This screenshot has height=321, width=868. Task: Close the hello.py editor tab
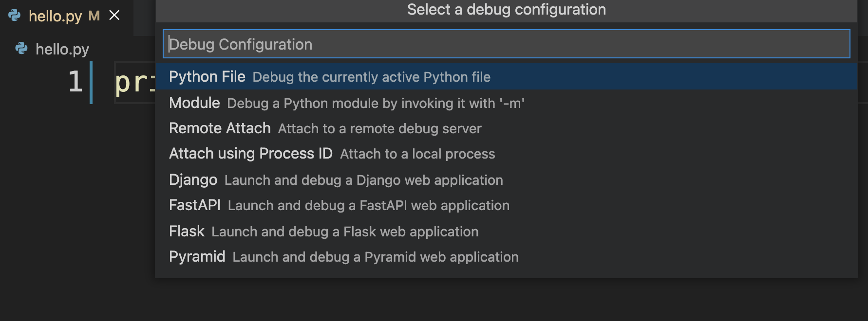tap(114, 16)
